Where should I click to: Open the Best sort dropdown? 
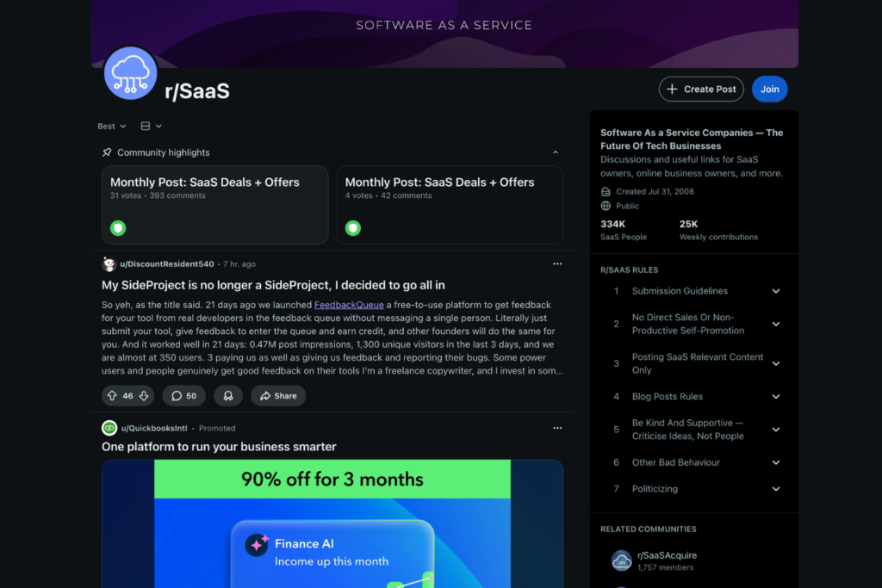(x=110, y=126)
